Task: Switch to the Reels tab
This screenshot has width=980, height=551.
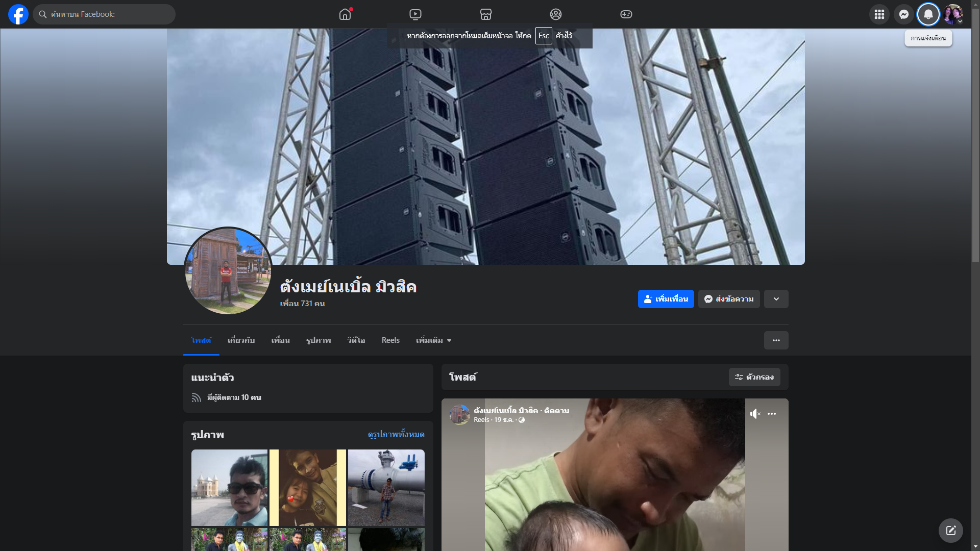Action: point(390,340)
